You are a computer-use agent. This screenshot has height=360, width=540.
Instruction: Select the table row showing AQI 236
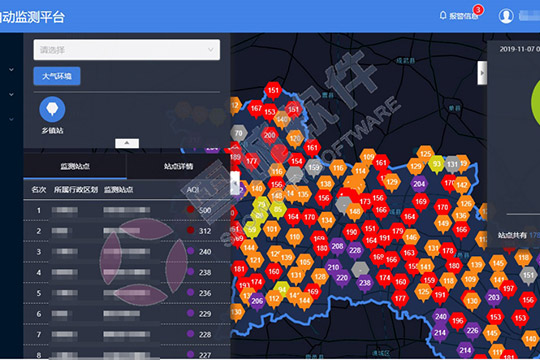tap(127, 293)
